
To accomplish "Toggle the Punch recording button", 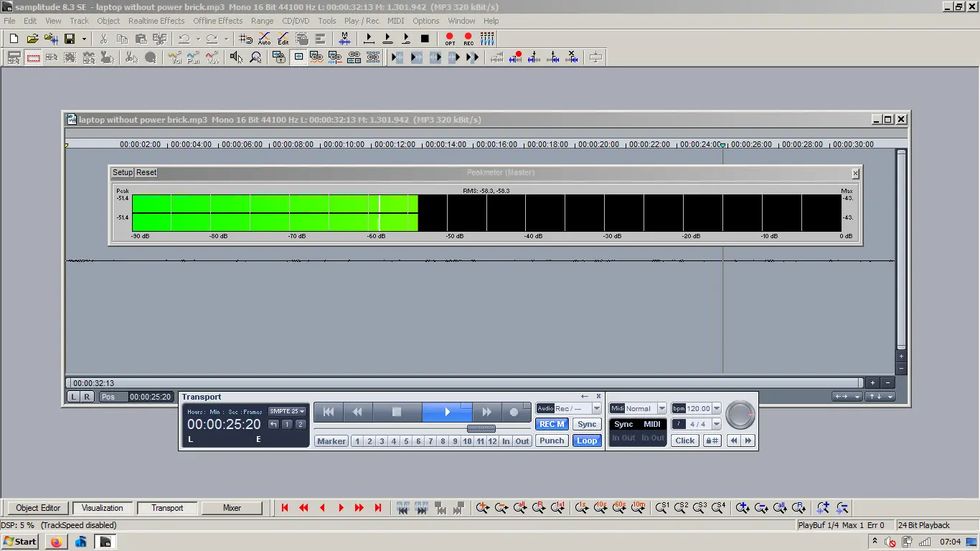I will (x=552, y=441).
